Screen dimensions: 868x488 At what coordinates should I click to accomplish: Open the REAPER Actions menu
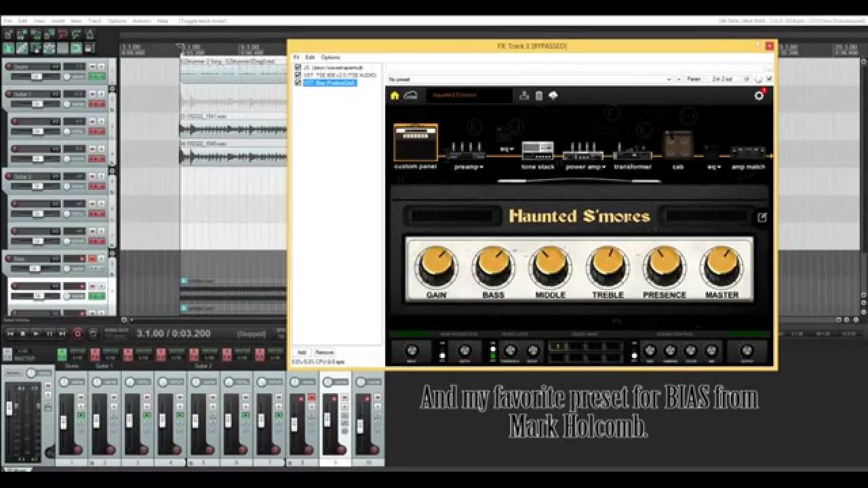pos(142,21)
